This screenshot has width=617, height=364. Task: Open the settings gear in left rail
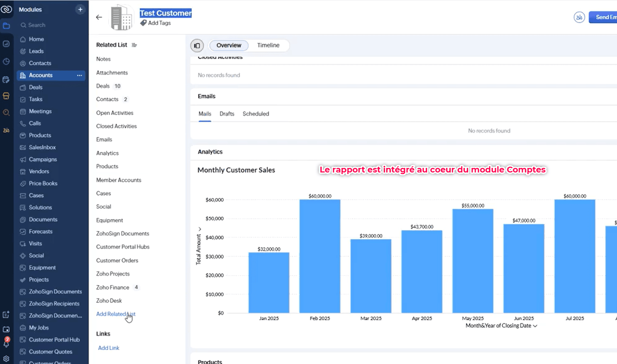(6, 359)
